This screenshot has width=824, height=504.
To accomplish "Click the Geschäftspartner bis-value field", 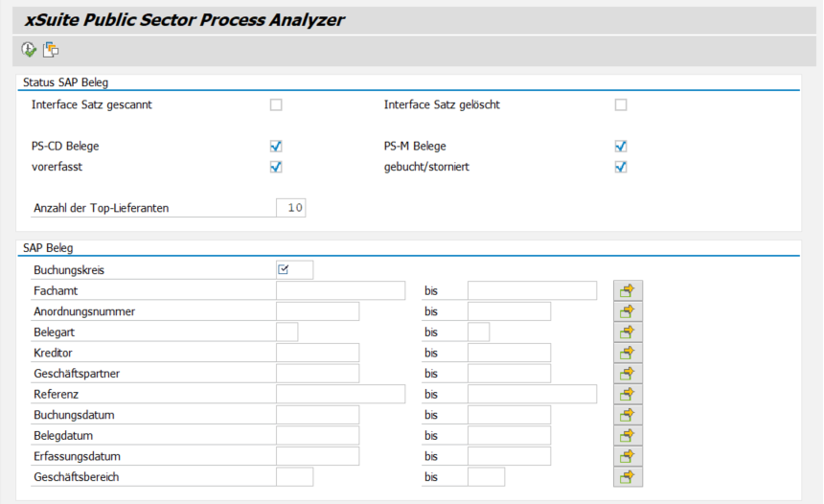I will coord(509,373).
